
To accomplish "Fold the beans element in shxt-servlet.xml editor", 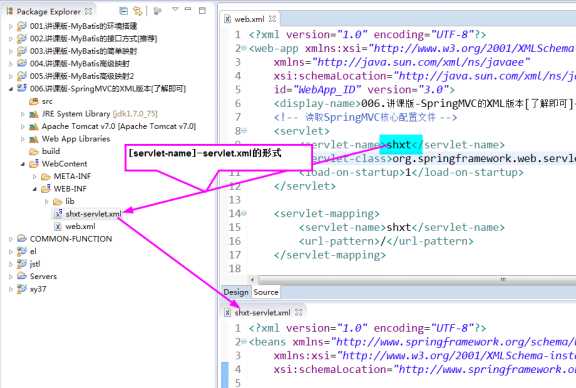I will tap(244, 342).
